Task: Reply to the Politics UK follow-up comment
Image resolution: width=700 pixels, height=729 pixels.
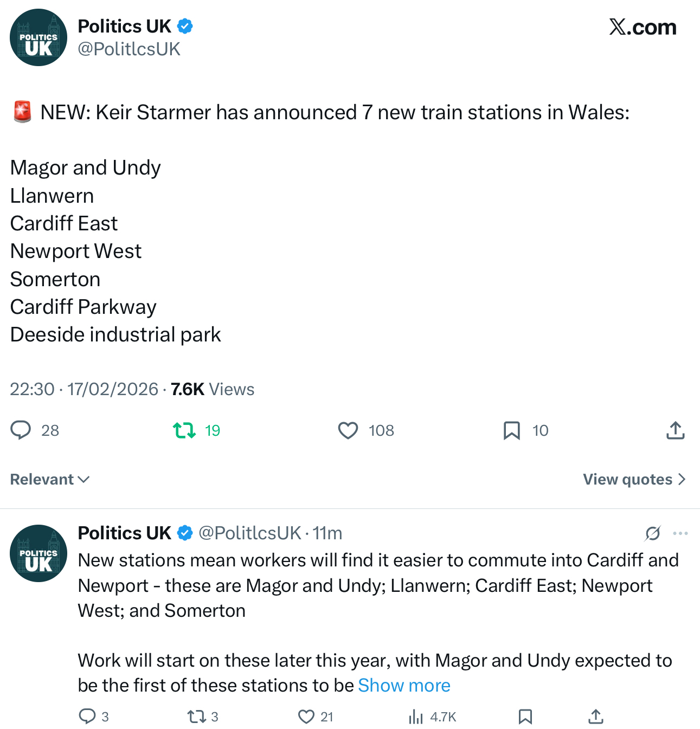Action: (x=87, y=717)
